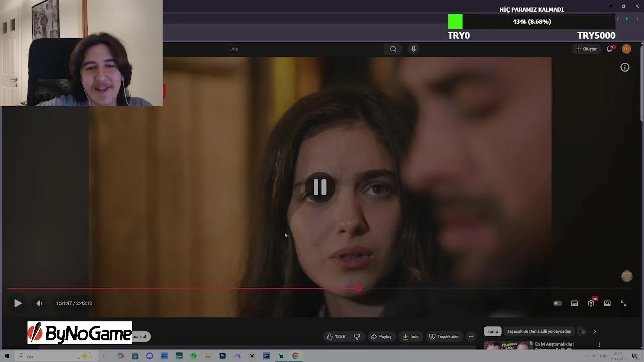Dislike the video with thumbs down

[357, 336]
